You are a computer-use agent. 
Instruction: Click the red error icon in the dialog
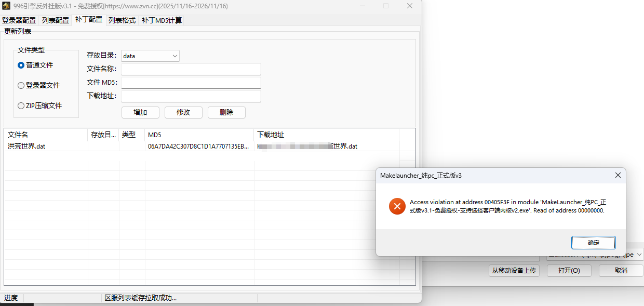tap(397, 206)
